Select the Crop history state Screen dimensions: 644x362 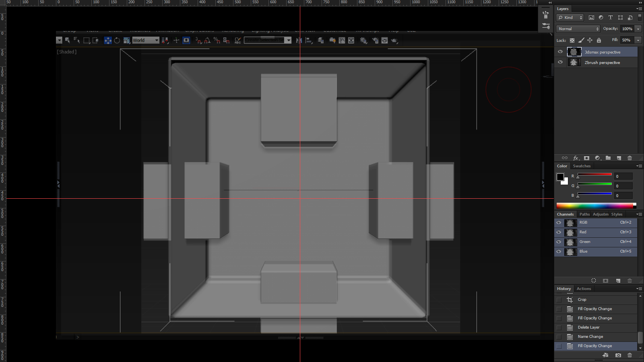582,300
